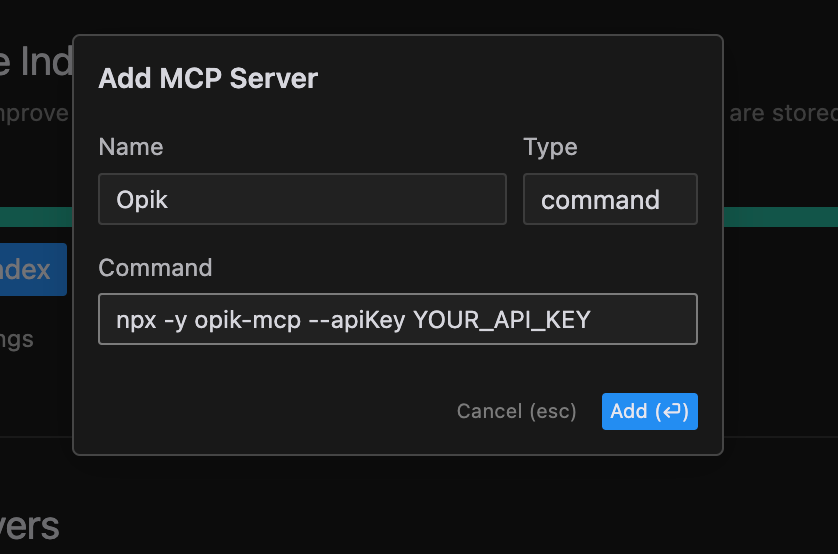Click the Name field containing Opik
This screenshot has width=838, height=554.
pyautogui.click(x=302, y=199)
